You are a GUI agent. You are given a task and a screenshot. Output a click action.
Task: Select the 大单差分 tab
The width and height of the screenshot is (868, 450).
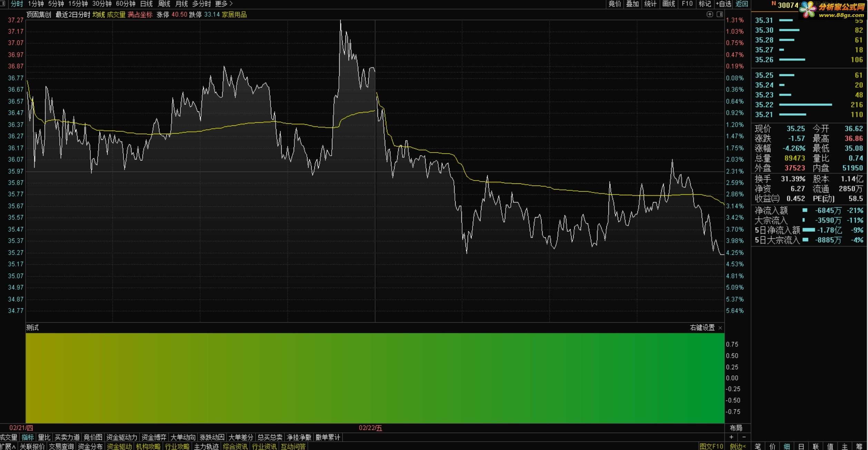coord(241,437)
